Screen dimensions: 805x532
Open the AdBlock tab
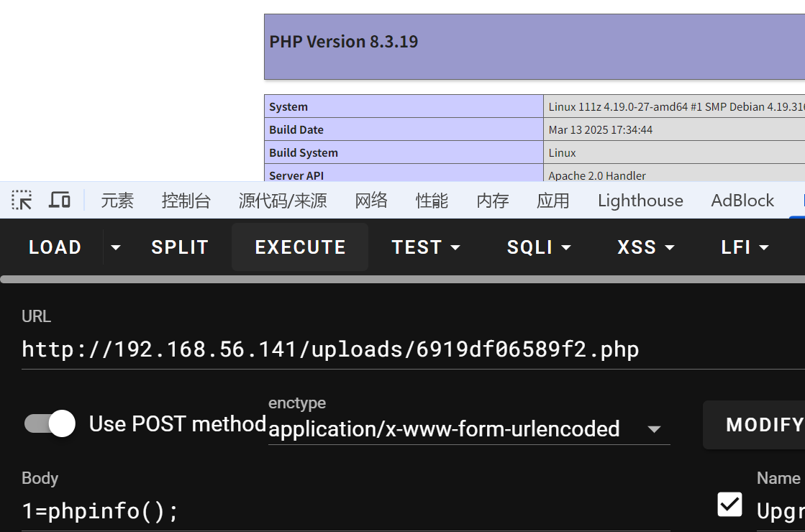[x=742, y=201]
